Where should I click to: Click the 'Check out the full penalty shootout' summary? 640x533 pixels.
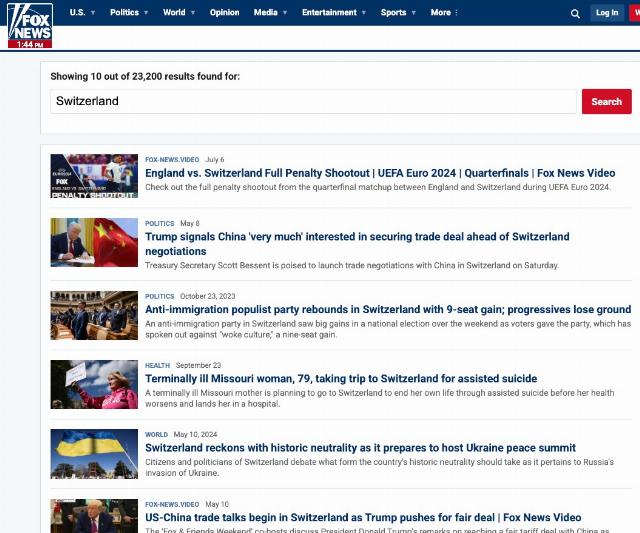tap(378, 187)
